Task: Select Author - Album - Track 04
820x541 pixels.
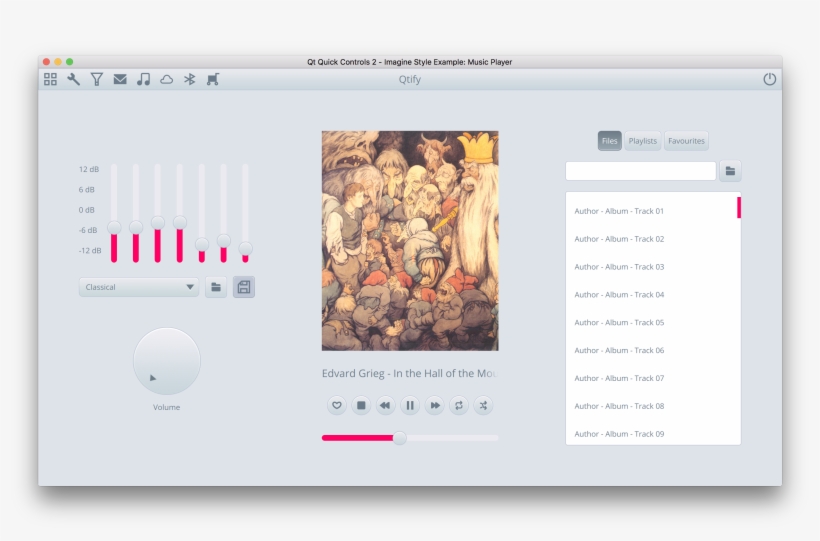Action: click(x=652, y=295)
